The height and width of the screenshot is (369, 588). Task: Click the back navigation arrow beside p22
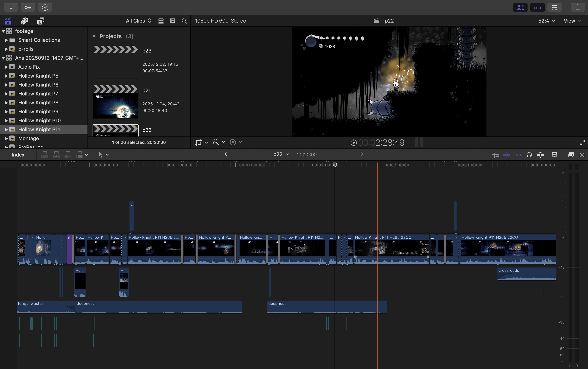[x=226, y=154]
